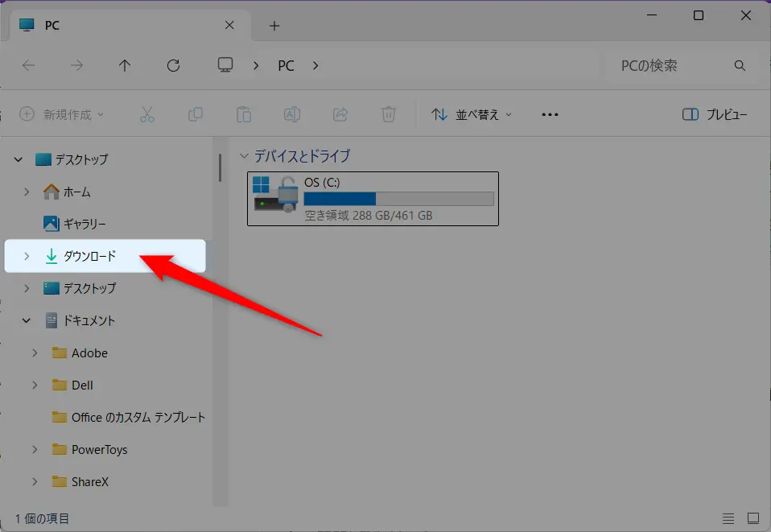771x532 pixels.
Task: Click the Delete trash can icon
Action: [x=388, y=114]
